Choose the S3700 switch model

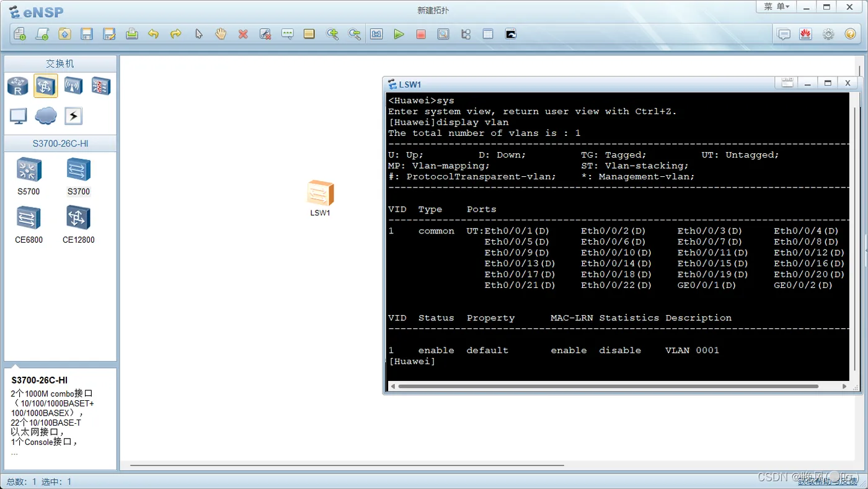point(79,176)
